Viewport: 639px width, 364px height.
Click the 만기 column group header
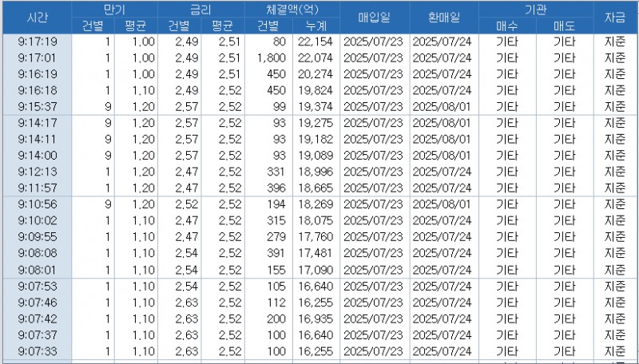pos(114,9)
